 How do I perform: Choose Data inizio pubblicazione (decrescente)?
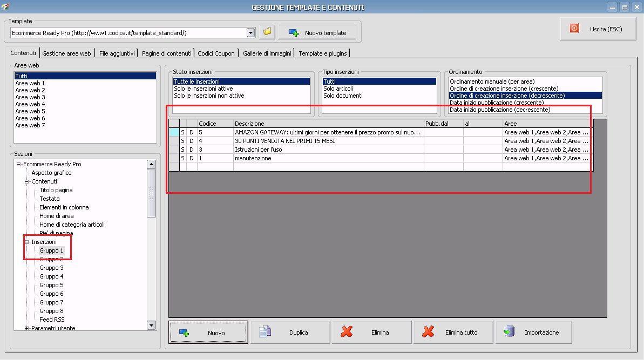pyautogui.click(x=525, y=110)
